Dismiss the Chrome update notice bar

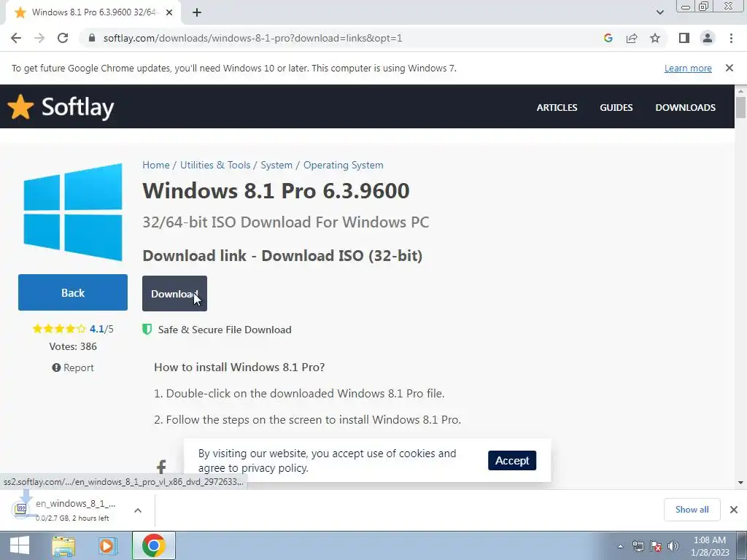[729, 68]
